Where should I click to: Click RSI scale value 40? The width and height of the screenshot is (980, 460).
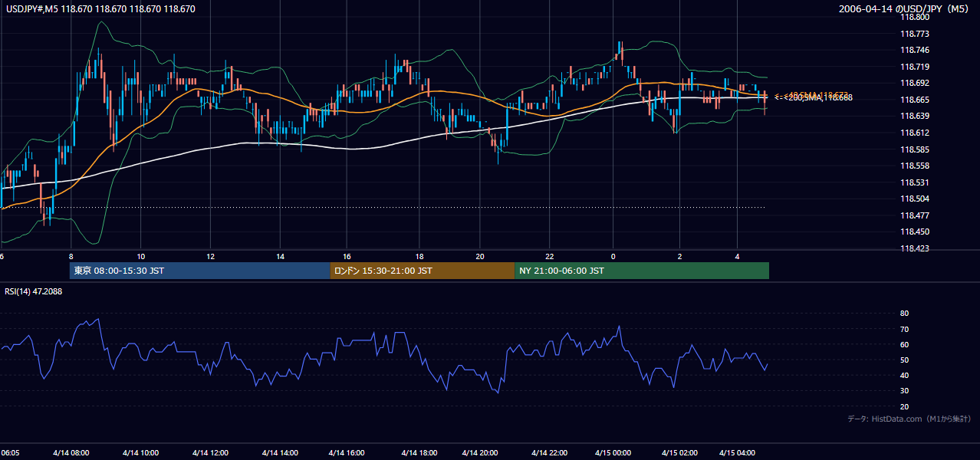904,375
